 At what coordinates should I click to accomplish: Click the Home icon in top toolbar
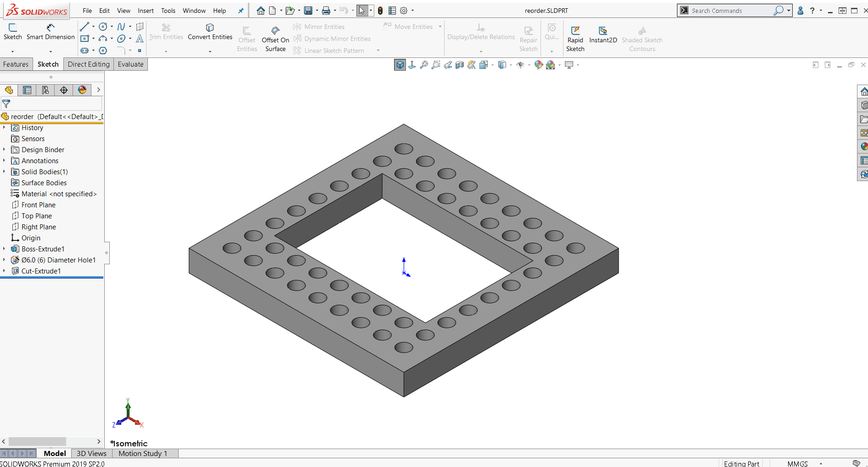(x=261, y=11)
